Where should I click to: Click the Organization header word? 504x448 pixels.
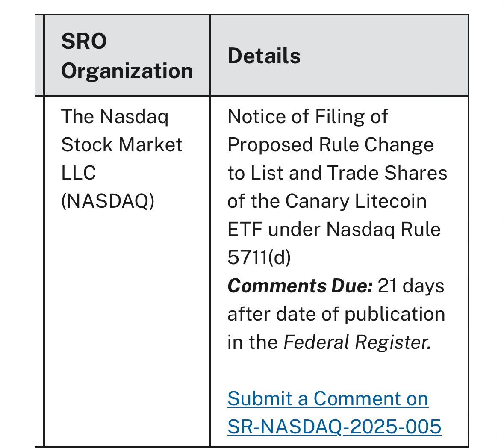tap(127, 71)
